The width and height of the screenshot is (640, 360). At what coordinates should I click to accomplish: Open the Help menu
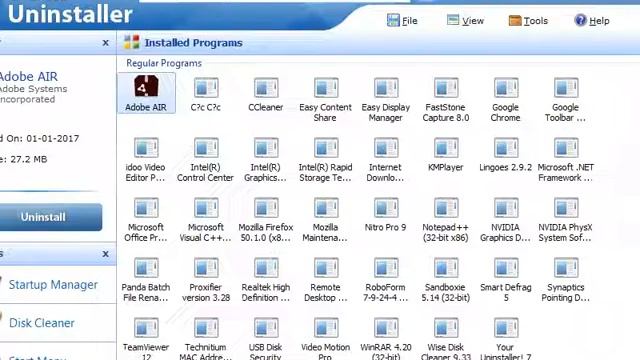[592, 20]
